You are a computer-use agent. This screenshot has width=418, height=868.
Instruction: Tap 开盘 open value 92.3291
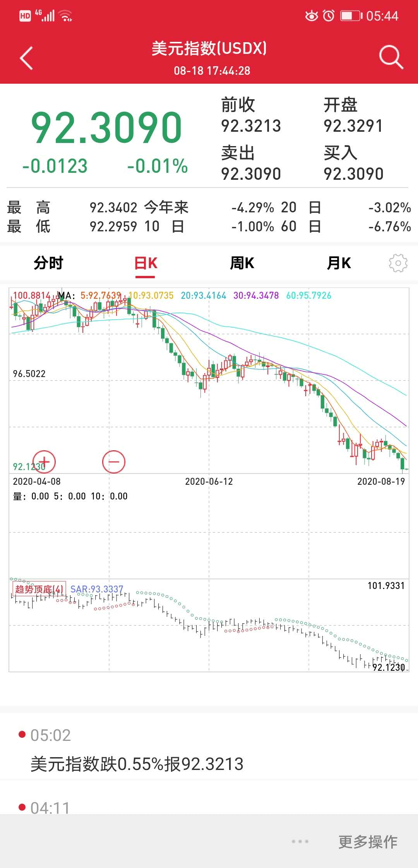353,126
